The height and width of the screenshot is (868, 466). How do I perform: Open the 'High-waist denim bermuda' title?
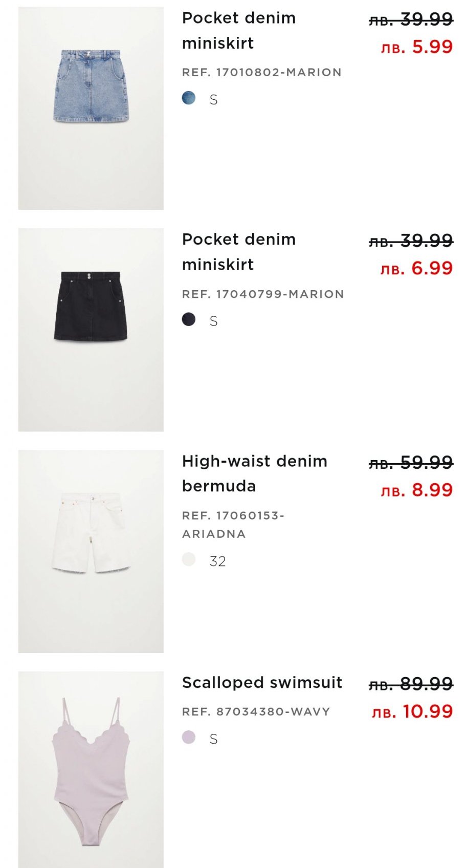click(254, 473)
